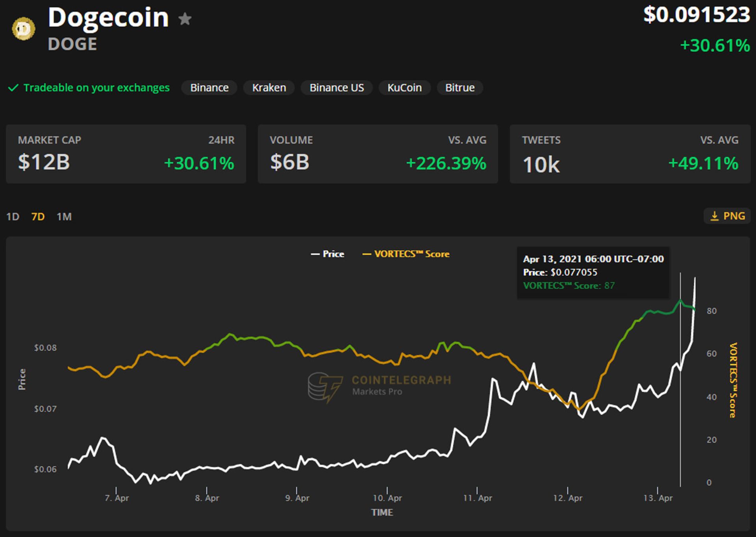Click the Market Cap stat card
756x537 pixels.
click(126, 154)
